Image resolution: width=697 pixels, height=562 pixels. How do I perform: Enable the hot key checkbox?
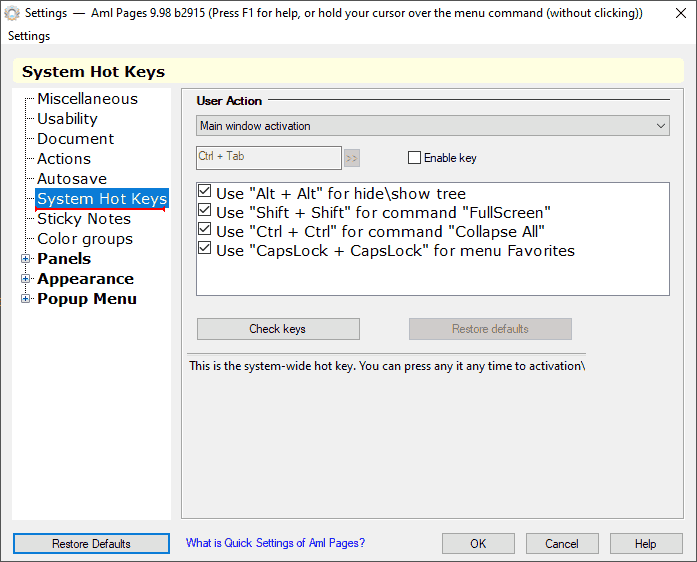click(414, 158)
